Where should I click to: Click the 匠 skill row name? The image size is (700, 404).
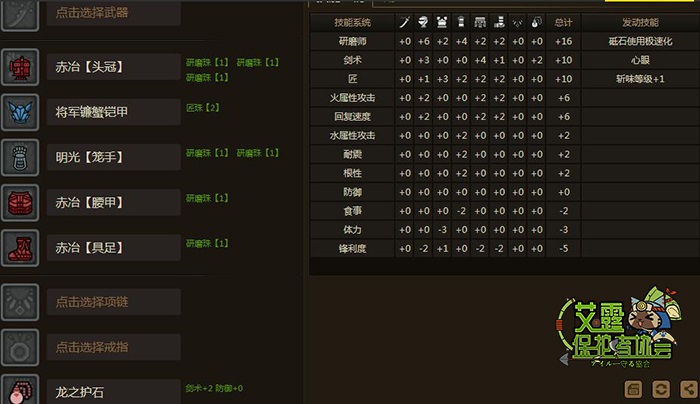click(x=352, y=79)
